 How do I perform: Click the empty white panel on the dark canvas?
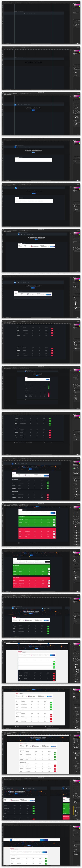pos(33,160)
